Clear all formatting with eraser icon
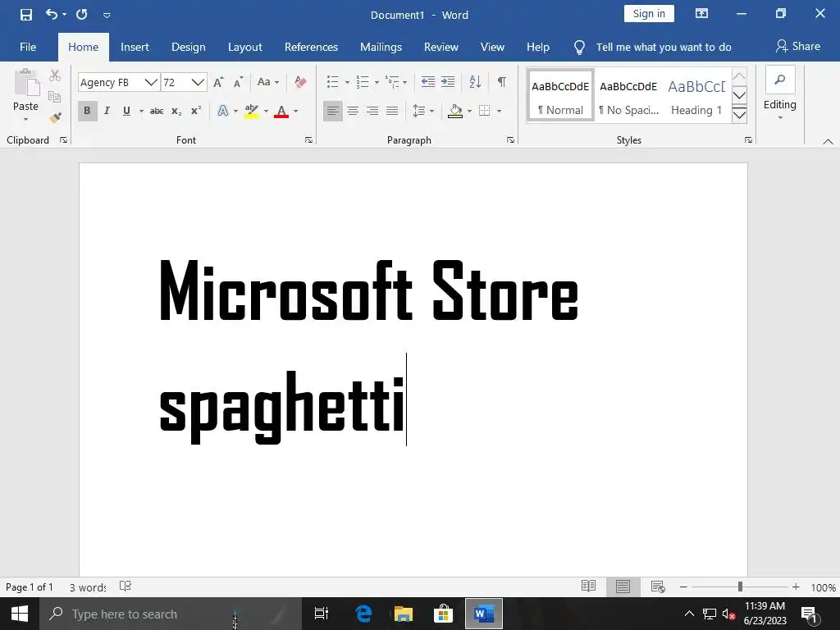 coord(300,82)
